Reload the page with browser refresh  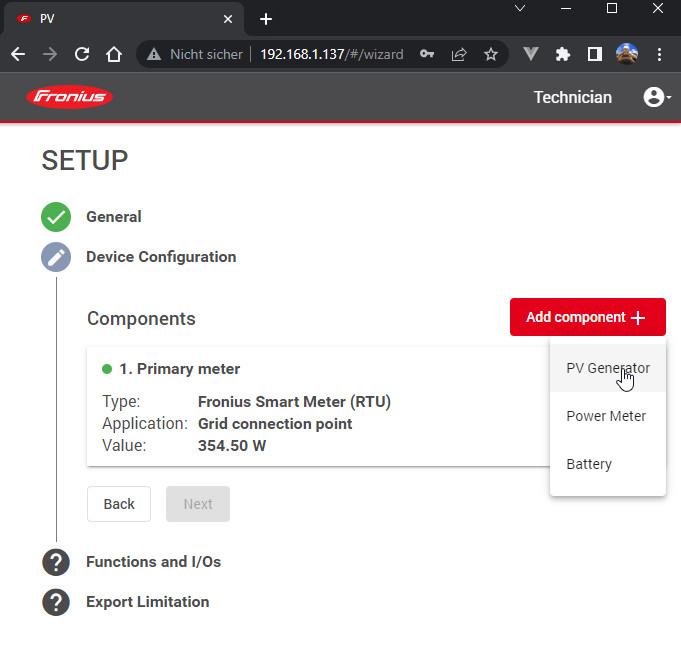coord(82,55)
